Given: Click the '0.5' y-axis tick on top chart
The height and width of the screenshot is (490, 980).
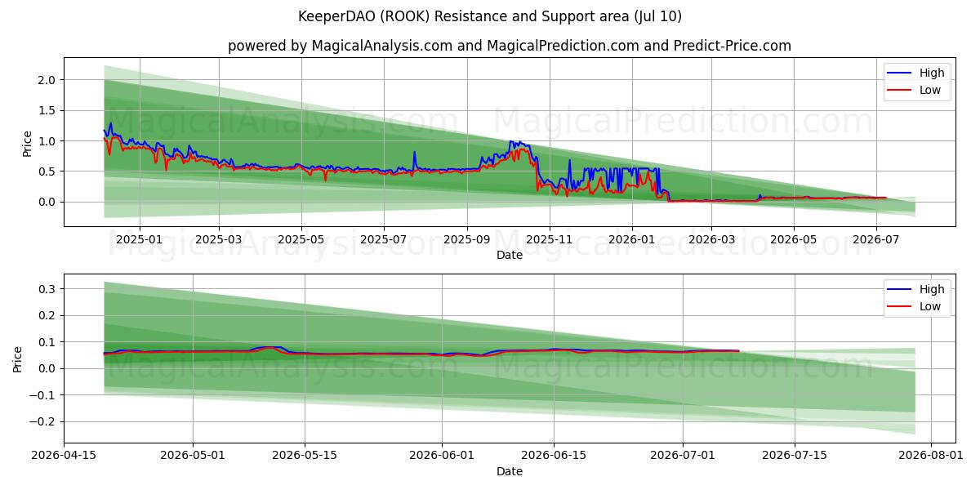Looking at the screenshot, I should pos(48,171).
